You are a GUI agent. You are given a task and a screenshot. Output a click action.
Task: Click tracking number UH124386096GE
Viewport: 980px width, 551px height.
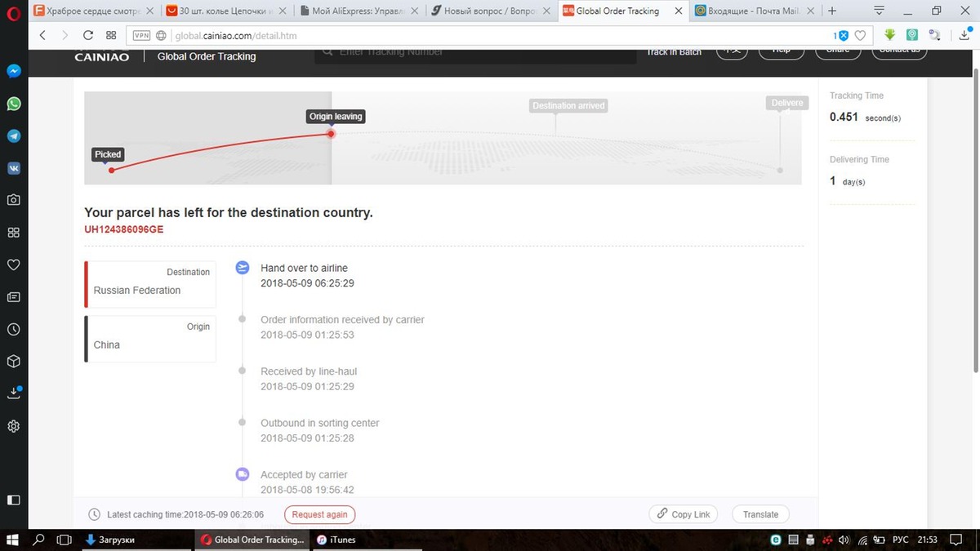coord(124,229)
